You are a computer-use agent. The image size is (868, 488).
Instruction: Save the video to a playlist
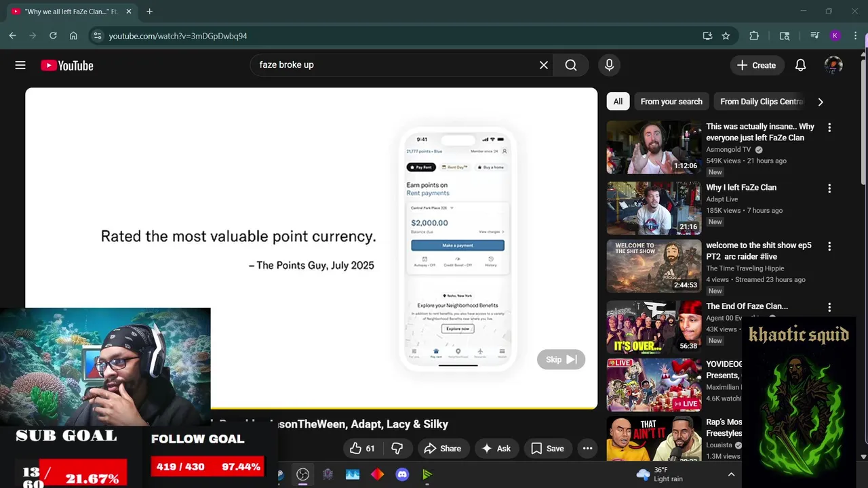point(547,448)
